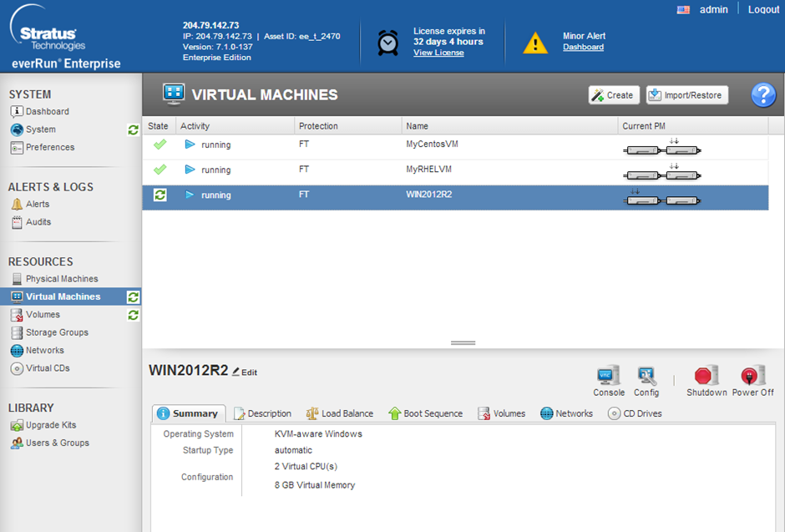Click the admin user link

713,9
